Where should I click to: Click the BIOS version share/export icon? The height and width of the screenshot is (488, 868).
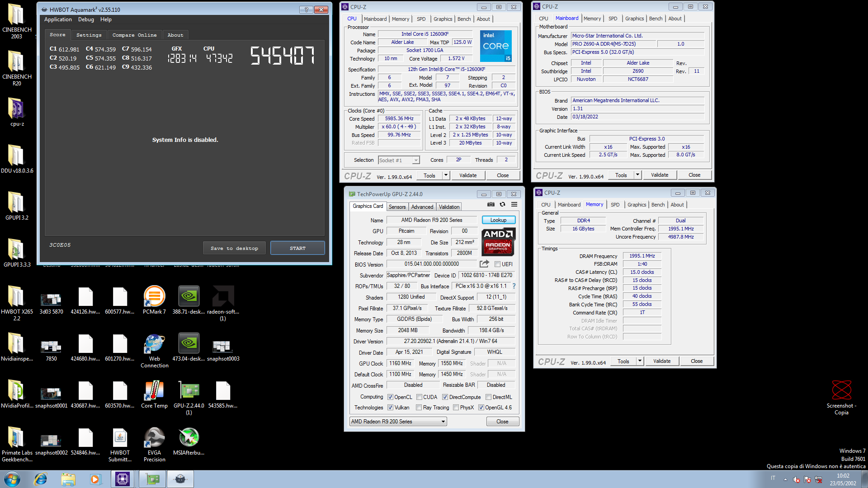(485, 264)
